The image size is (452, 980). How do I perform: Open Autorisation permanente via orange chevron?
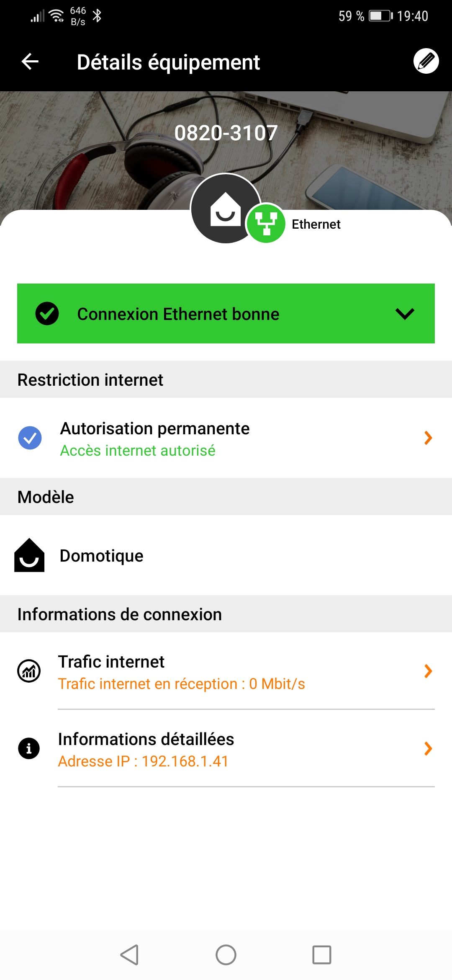428,438
